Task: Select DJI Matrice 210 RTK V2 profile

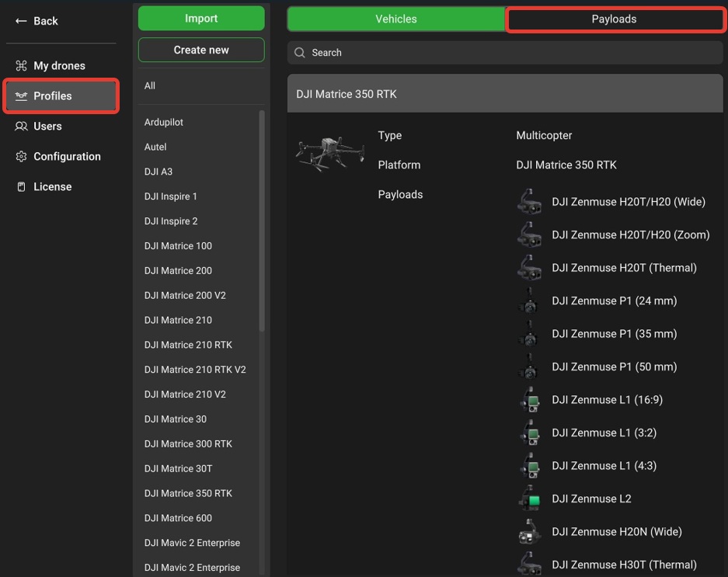Action: click(x=195, y=370)
